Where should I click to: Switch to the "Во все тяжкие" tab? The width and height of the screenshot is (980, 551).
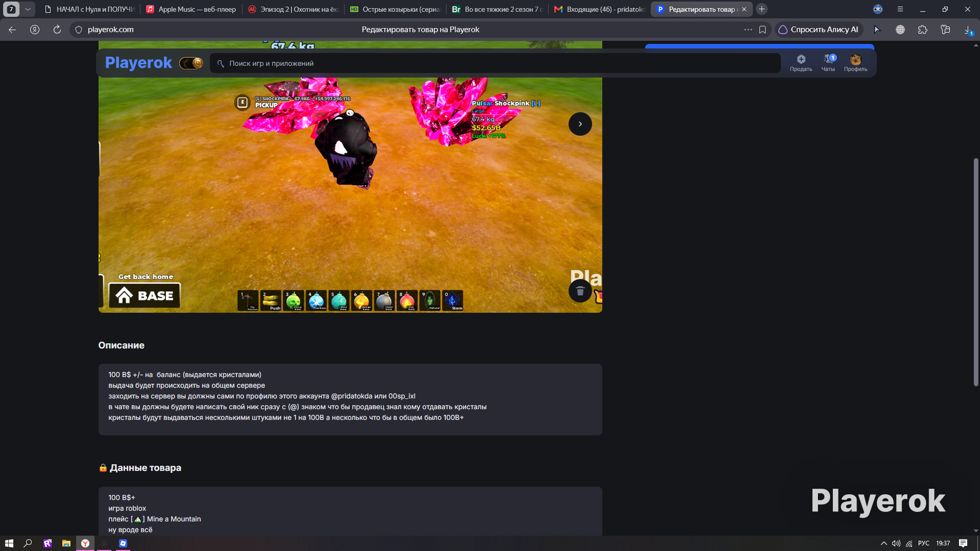click(x=497, y=9)
